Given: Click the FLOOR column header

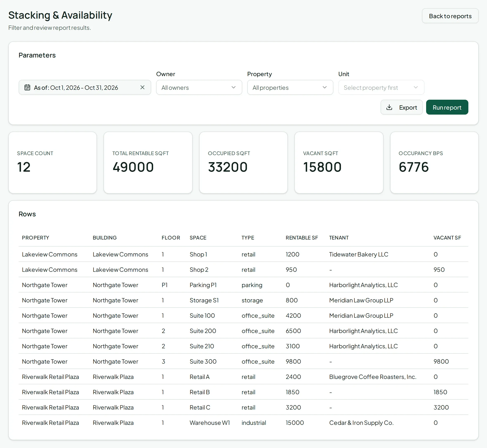Looking at the screenshot, I should 171,238.
